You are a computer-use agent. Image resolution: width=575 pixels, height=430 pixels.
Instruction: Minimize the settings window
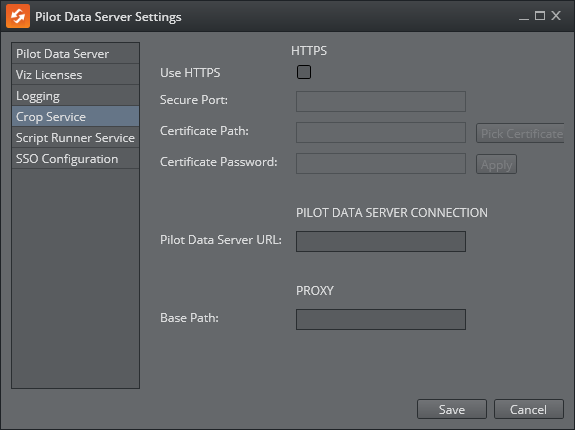pos(524,16)
